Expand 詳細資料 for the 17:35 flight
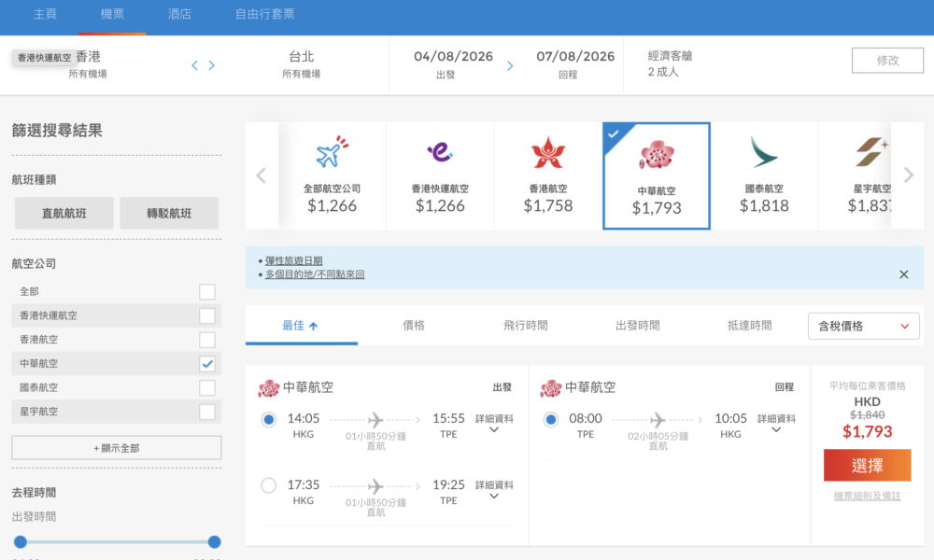This screenshot has height=560, width=934. pos(494,490)
